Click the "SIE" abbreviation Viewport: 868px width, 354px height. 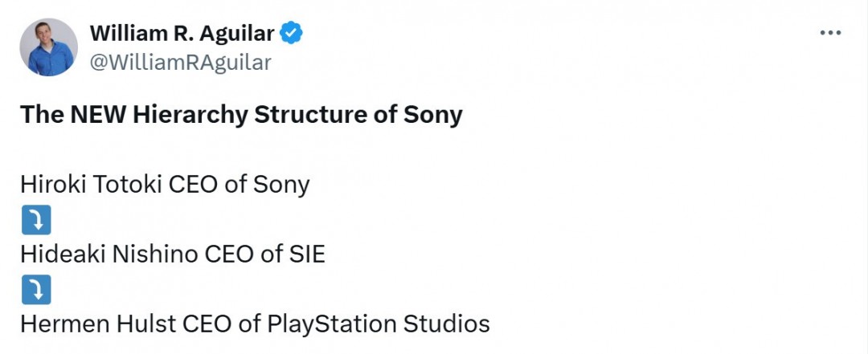point(306,254)
